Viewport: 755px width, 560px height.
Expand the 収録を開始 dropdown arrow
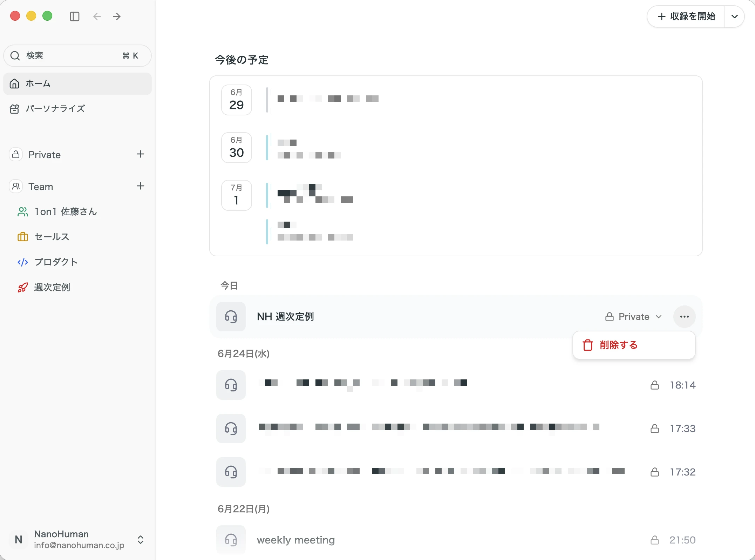(735, 16)
